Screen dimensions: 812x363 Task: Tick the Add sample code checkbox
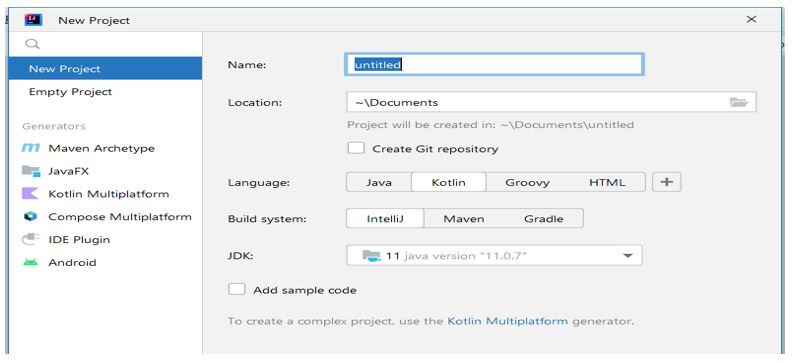pos(237,289)
